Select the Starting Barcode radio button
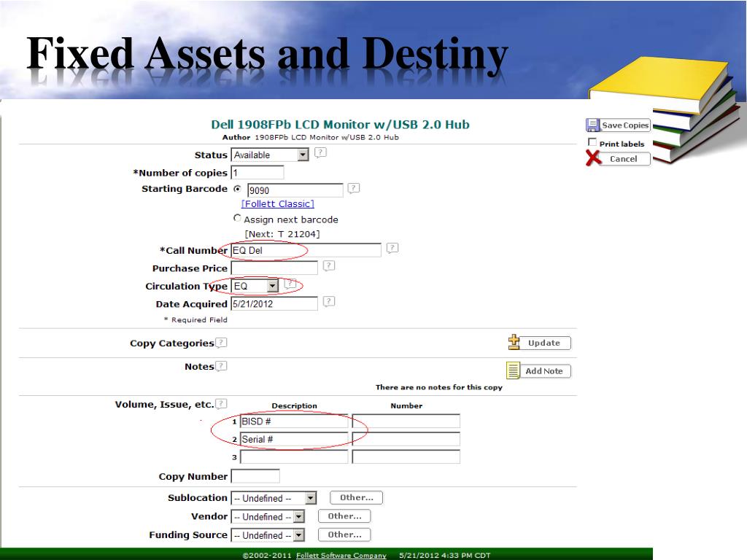The height and width of the screenshot is (560, 747). click(x=237, y=189)
